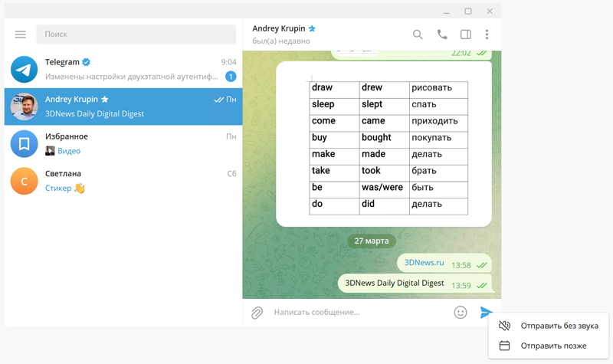Click the '27 марта' date badge
This screenshot has height=364, width=613.
pos(372,241)
